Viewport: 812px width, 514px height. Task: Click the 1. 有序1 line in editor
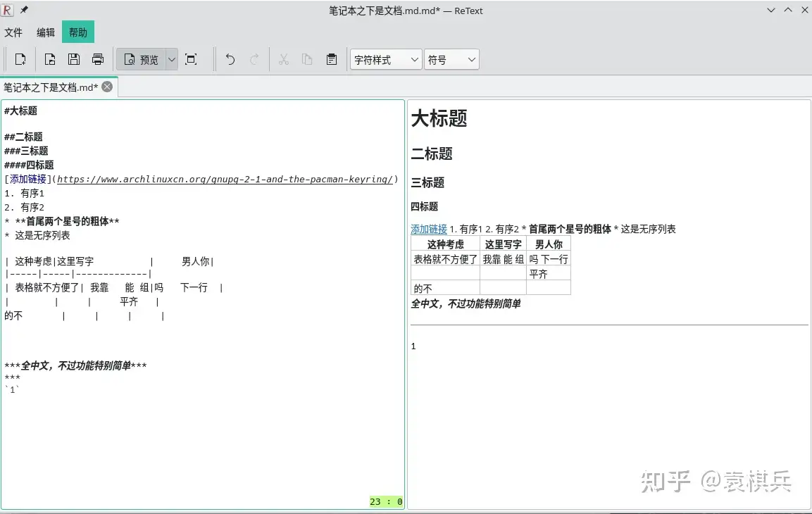25,193
